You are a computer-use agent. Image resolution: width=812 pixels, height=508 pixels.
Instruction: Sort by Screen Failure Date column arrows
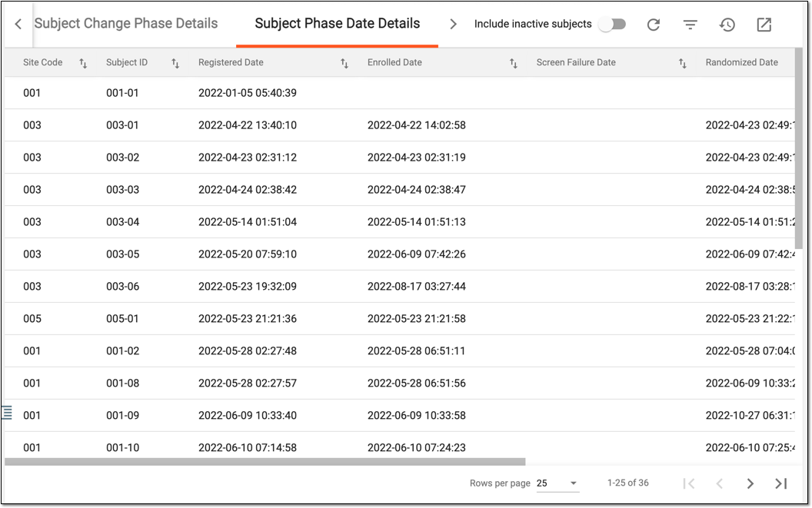click(683, 63)
